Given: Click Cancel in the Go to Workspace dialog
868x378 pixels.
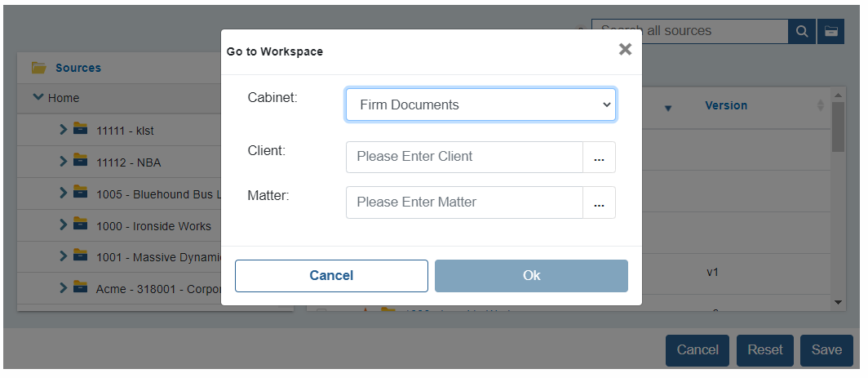Looking at the screenshot, I should tap(331, 275).
